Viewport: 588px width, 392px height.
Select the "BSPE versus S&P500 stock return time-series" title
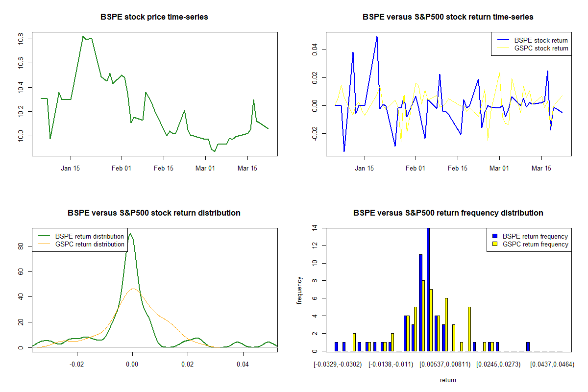coord(448,17)
